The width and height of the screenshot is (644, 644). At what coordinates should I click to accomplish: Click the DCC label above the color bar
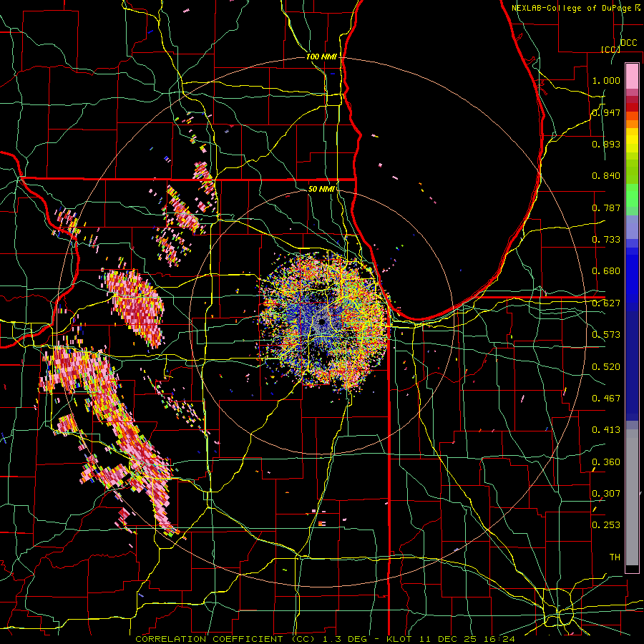pyautogui.click(x=628, y=43)
